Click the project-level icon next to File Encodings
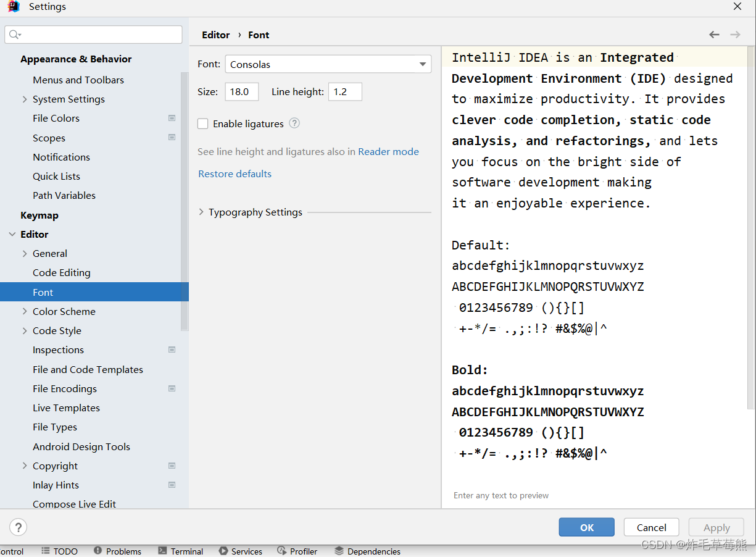 (172, 388)
